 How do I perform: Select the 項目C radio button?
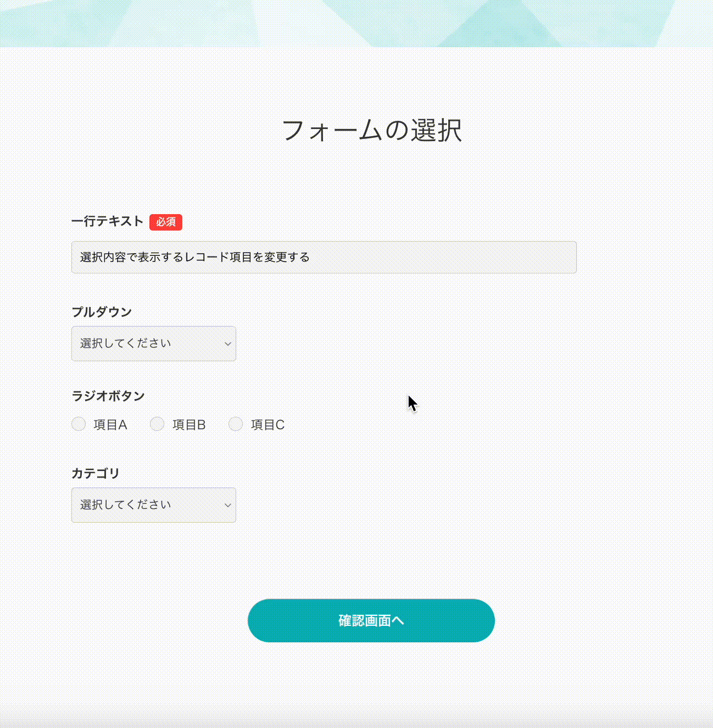[x=236, y=424]
